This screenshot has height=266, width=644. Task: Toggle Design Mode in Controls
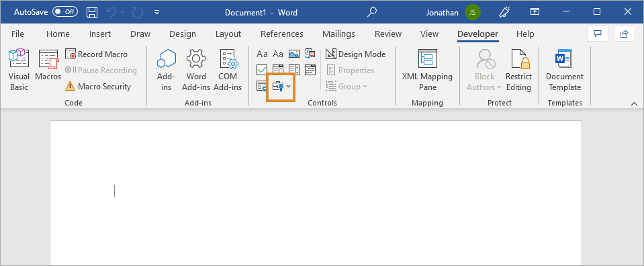coord(356,54)
